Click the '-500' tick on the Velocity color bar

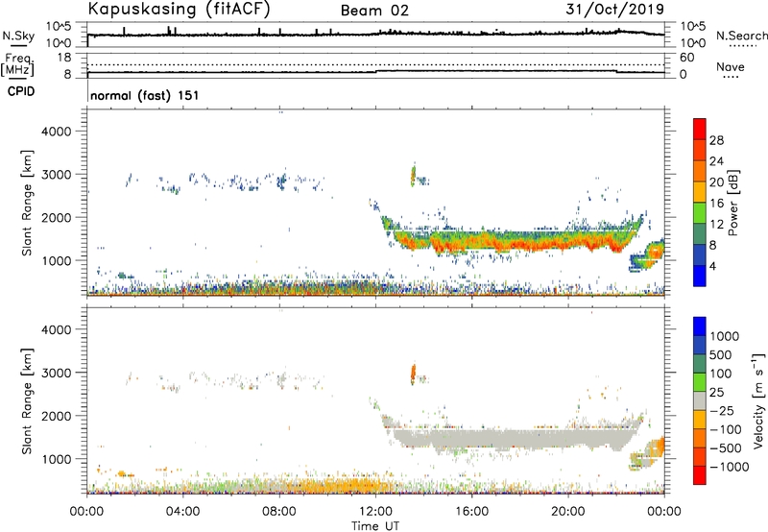coord(725,448)
